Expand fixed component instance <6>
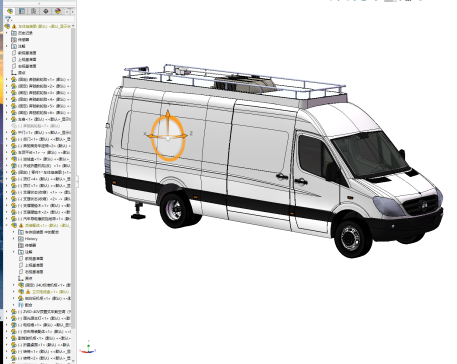Screen dimensions: 457x364 click(7, 113)
